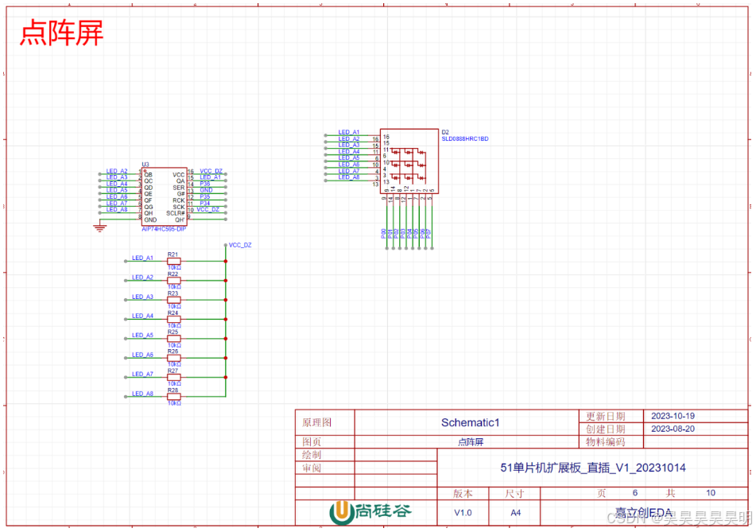
Task: Select resistor R27 symbol
Action: [174, 377]
